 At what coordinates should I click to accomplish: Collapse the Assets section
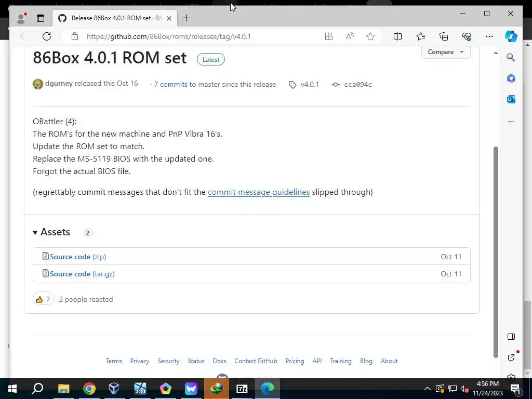[x=51, y=232]
